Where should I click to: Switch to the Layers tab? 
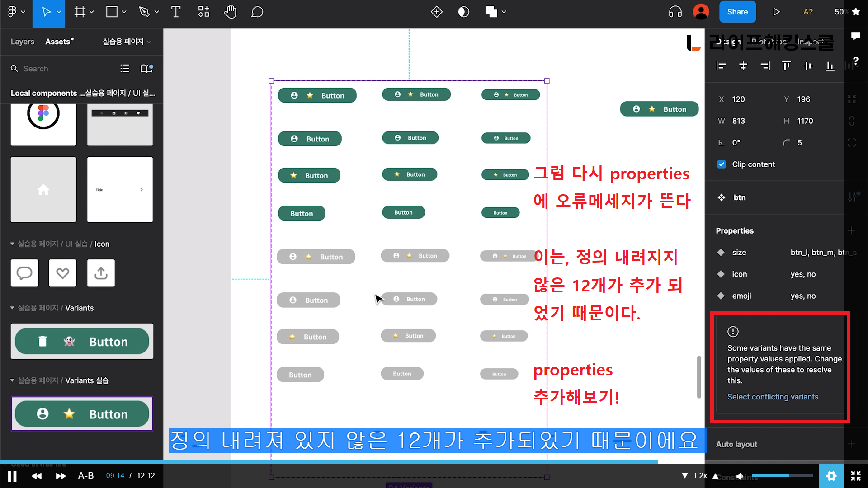[x=22, y=42]
